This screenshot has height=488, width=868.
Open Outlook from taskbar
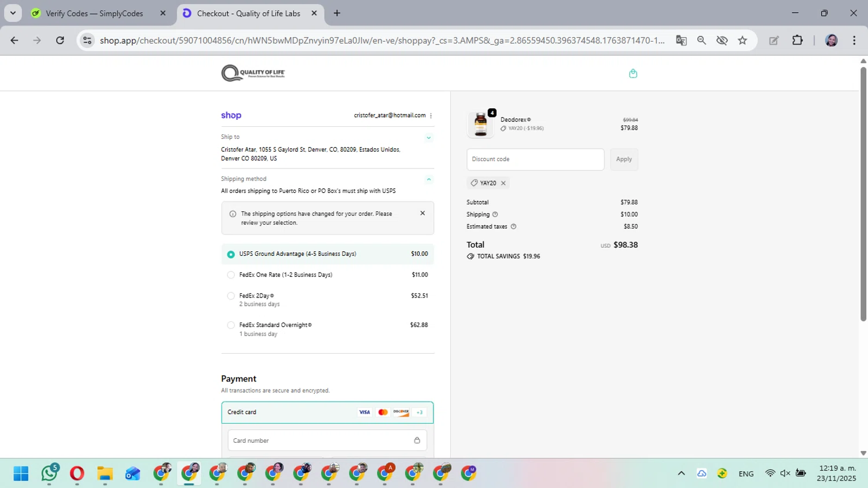coord(133,474)
